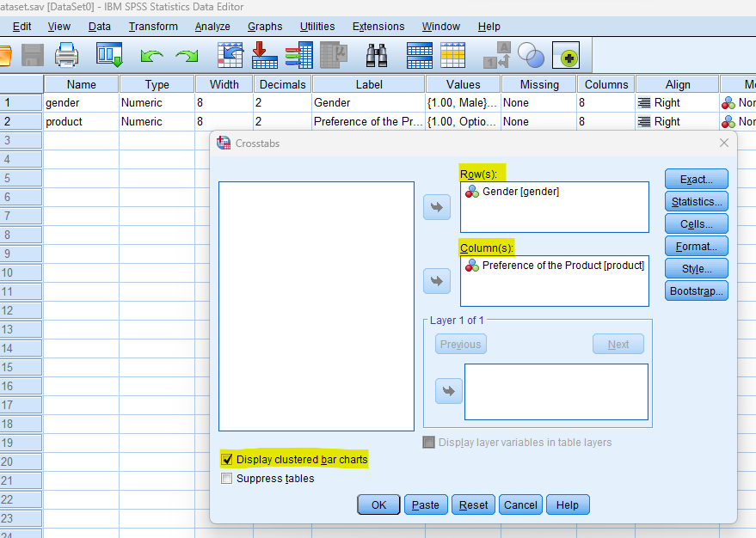Image resolution: width=756 pixels, height=538 pixels.
Task: Click the Find binoculars icon
Action: coord(377,56)
